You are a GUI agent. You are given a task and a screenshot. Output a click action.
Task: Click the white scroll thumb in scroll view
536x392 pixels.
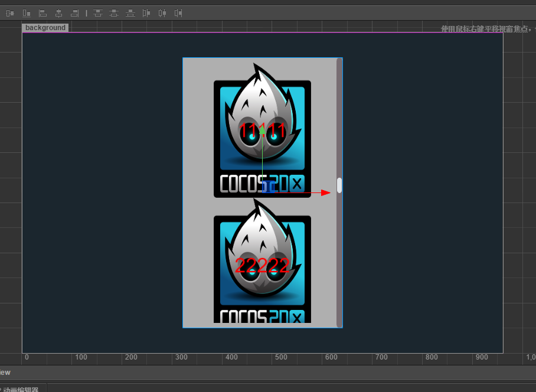(339, 185)
